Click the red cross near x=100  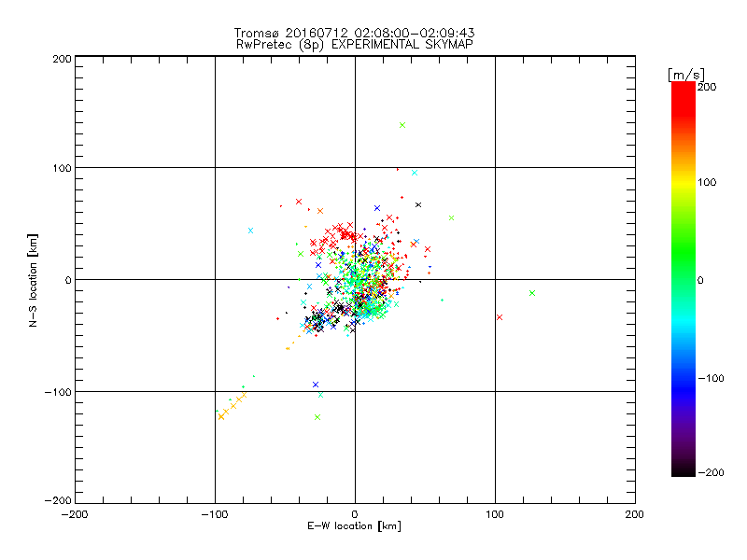pos(500,317)
